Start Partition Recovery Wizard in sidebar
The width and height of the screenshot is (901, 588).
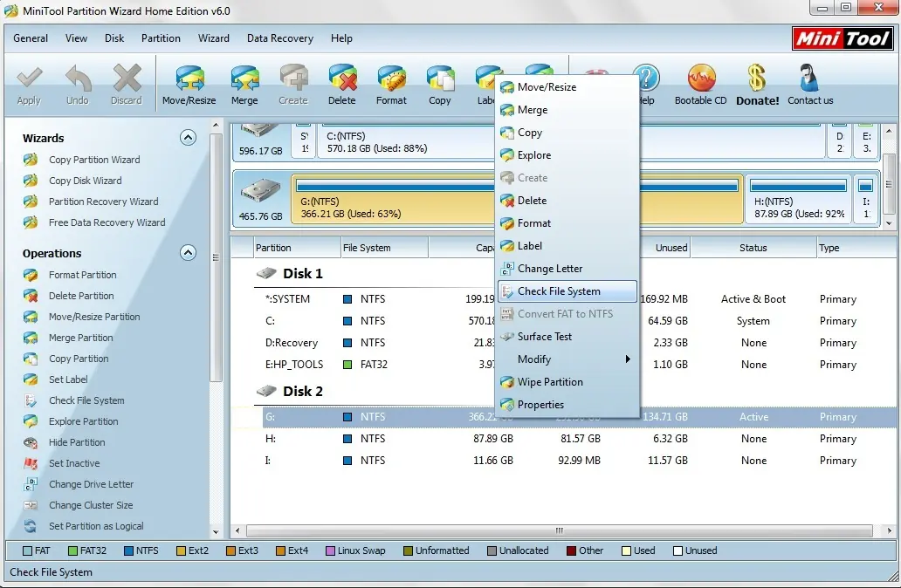pyautogui.click(x=103, y=202)
